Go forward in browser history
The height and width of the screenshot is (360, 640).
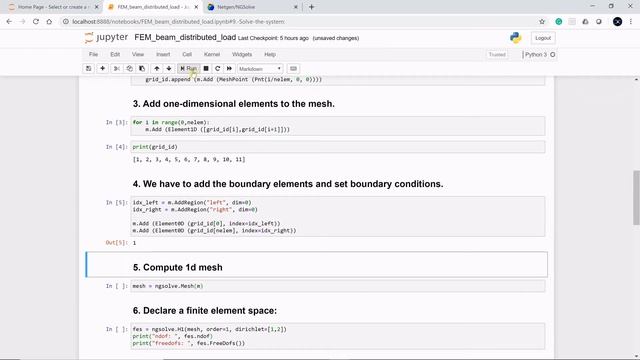[x=22, y=22]
